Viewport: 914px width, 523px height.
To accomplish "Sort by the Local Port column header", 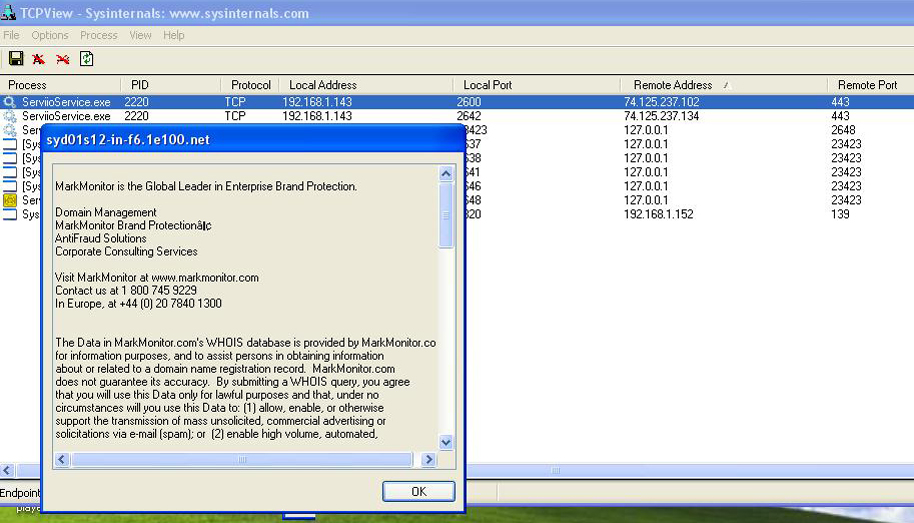I will pyautogui.click(x=488, y=85).
